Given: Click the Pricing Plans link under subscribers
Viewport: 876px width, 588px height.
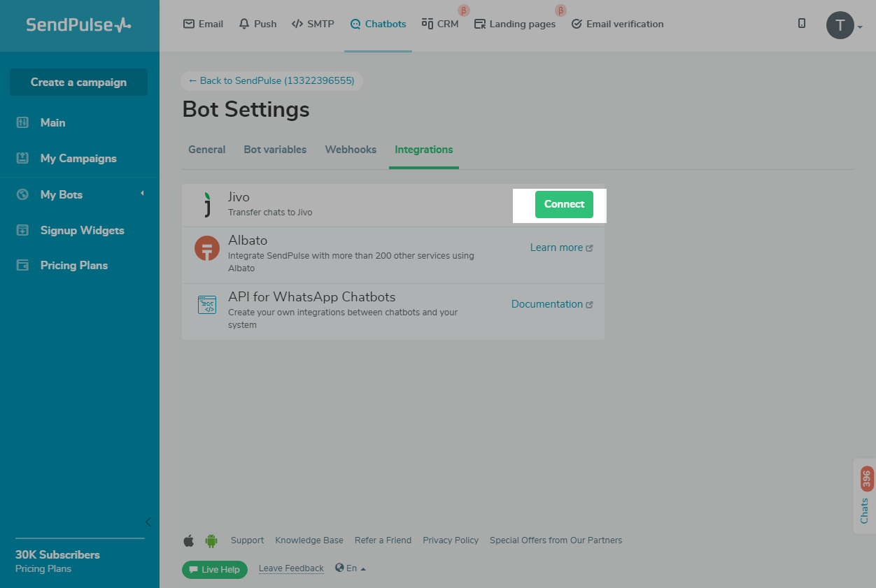Looking at the screenshot, I should click(x=43, y=568).
